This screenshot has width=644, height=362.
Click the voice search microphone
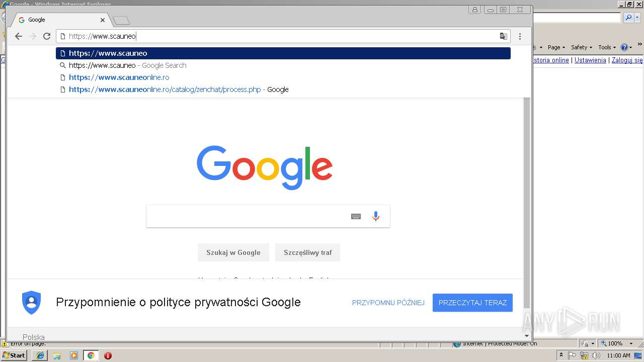[375, 216]
